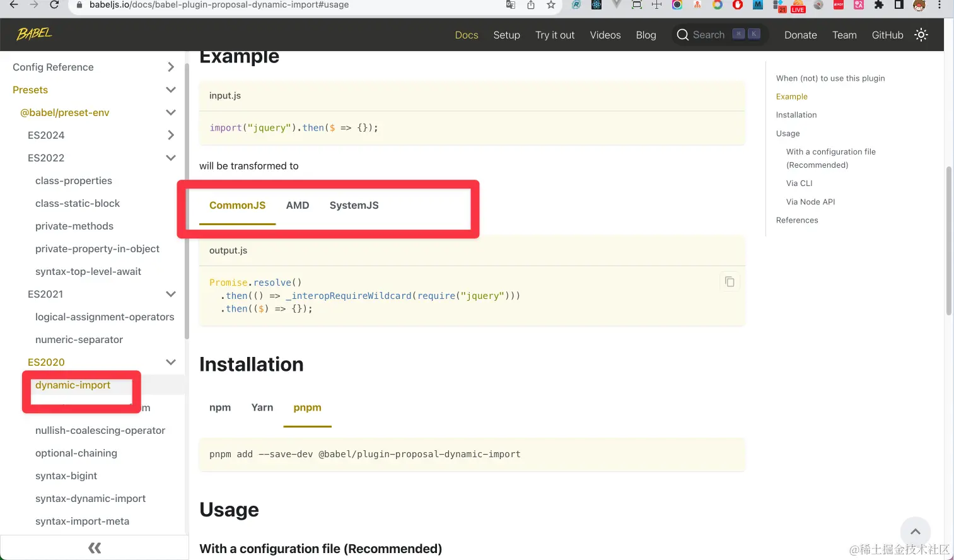Open syntax-import-meta sidebar item

83,521
